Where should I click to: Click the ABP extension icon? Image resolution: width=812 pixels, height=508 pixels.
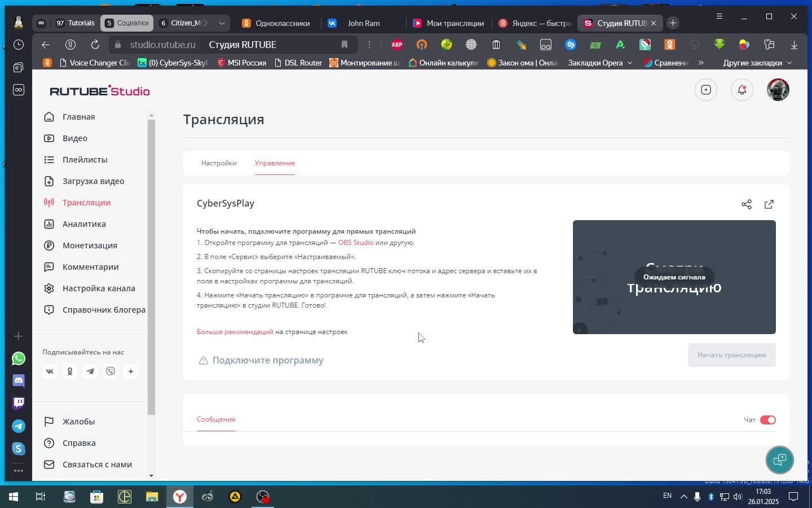pos(397,45)
